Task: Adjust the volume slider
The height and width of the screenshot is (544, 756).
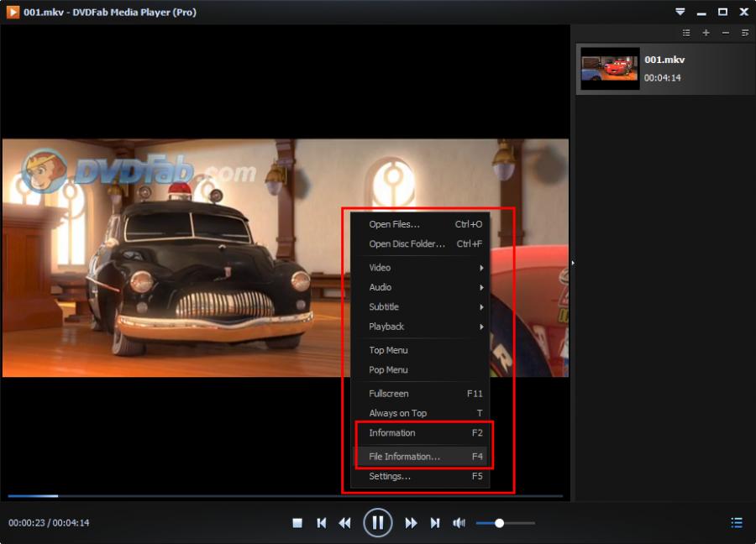Action: pos(500,523)
